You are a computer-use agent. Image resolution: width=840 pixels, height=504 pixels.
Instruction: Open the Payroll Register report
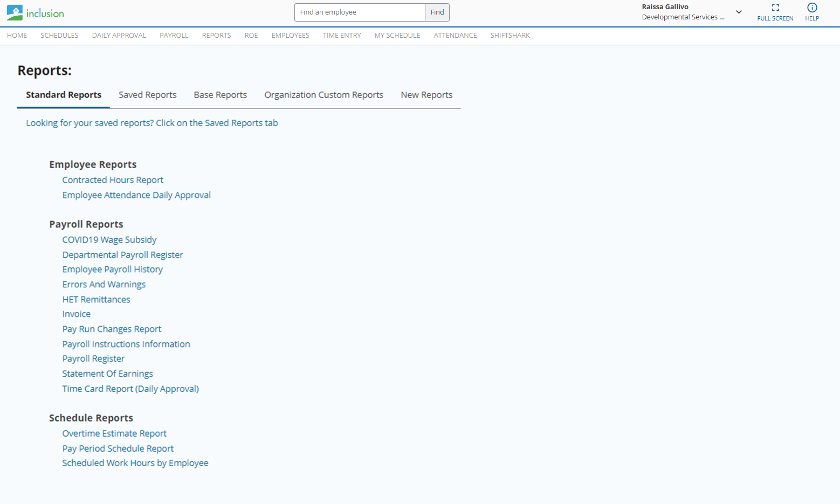point(93,359)
